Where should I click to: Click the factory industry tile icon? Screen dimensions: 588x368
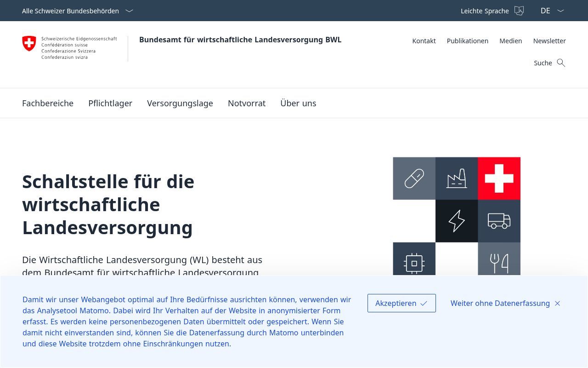[457, 178]
